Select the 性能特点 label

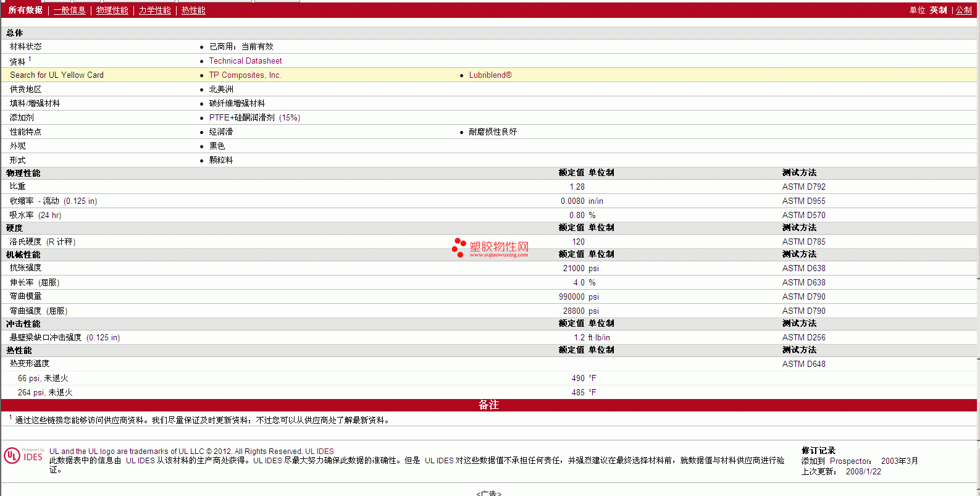[26, 132]
